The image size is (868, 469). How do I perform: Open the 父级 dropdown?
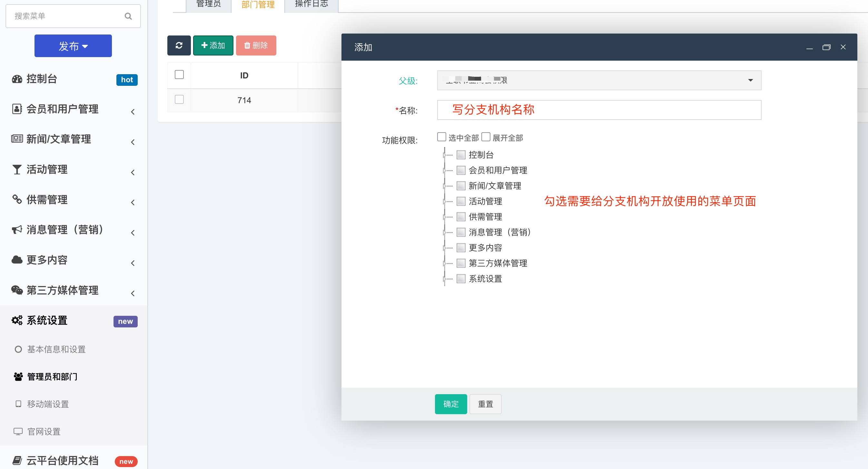599,80
